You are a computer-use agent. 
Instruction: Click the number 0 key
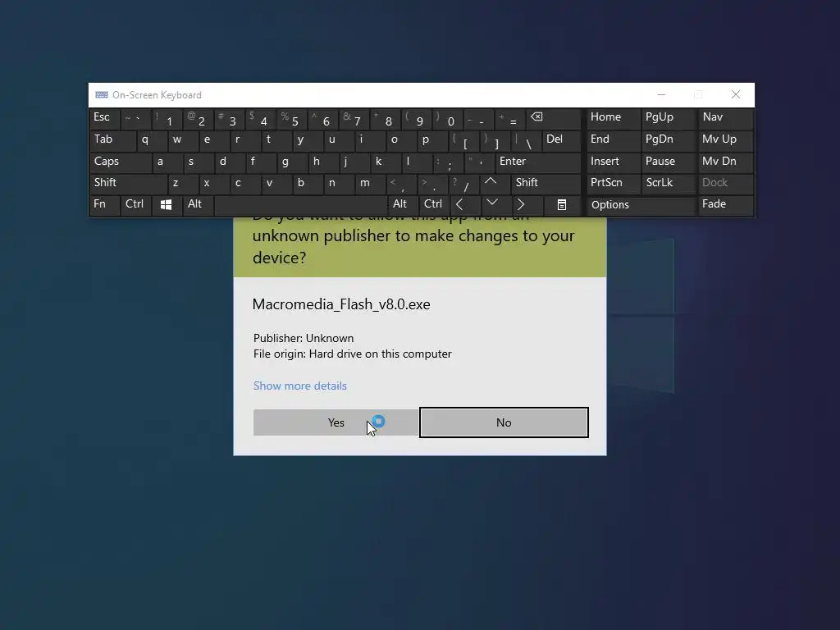point(448,119)
